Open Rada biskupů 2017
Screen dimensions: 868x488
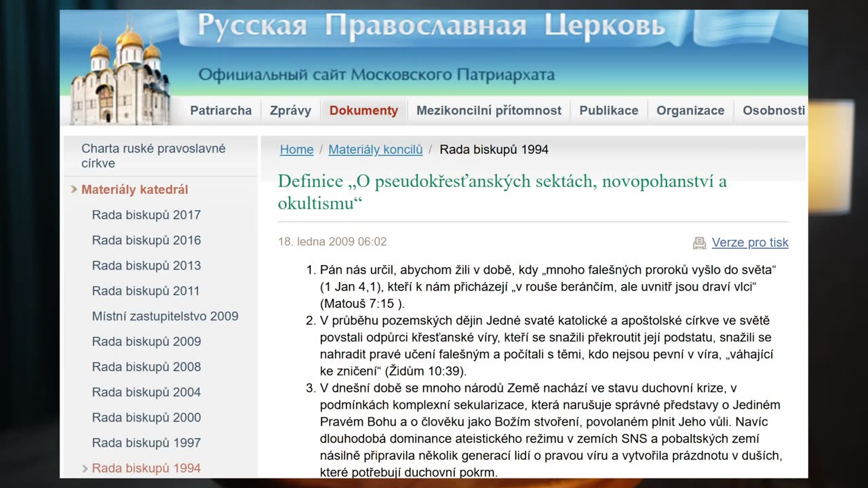tap(146, 215)
